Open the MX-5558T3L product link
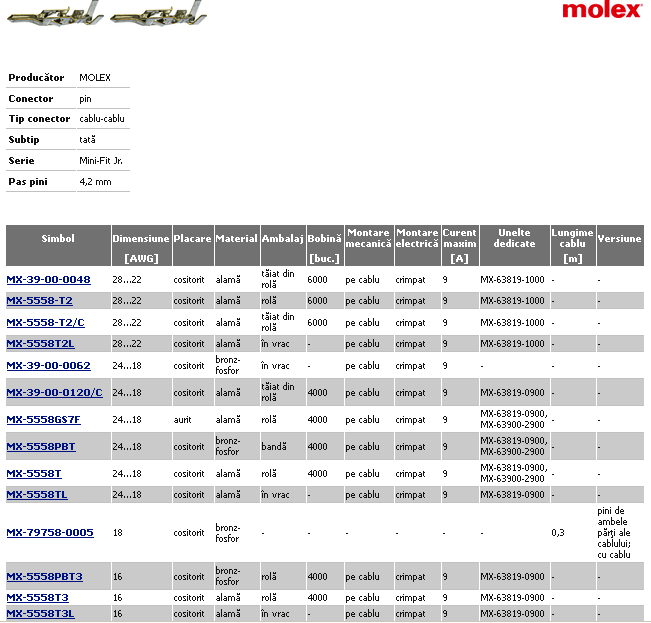Image resolution: width=651 pixels, height=623 pixels. tap(41, 613)
